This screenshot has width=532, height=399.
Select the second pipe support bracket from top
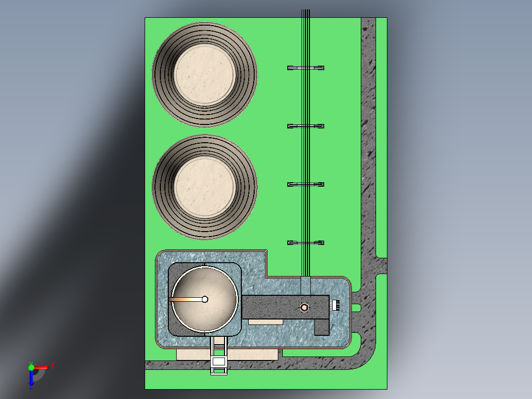coord(305,126)
